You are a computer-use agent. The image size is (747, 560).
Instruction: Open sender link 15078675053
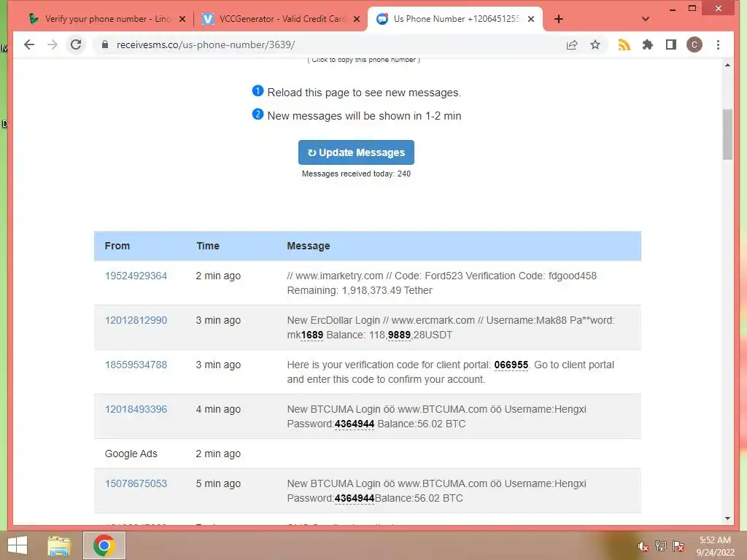136,483
